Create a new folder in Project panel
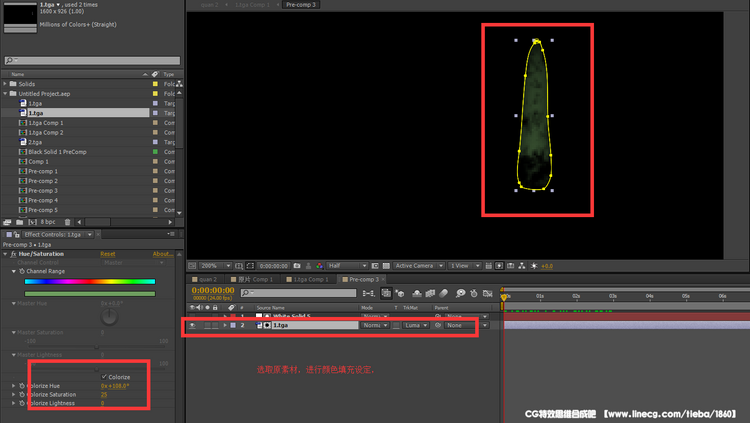The width and height of the screenshot is (750, 423). coord(20,222)
